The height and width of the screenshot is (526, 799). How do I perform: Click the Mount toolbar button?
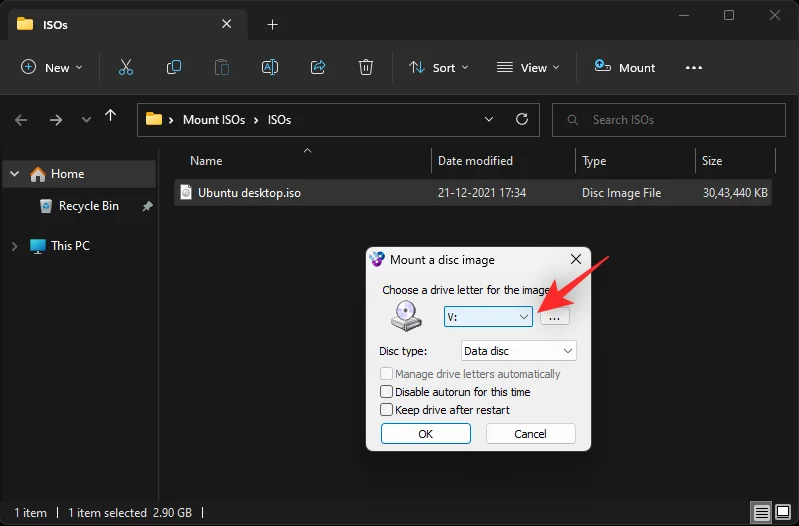(625, 68)
